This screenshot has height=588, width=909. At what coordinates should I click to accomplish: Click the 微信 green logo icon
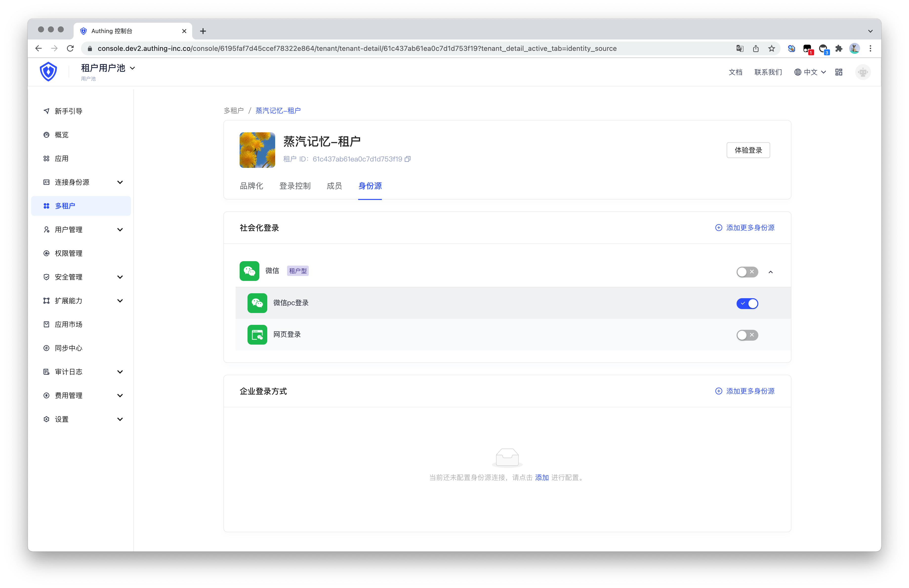pos(249,271)
